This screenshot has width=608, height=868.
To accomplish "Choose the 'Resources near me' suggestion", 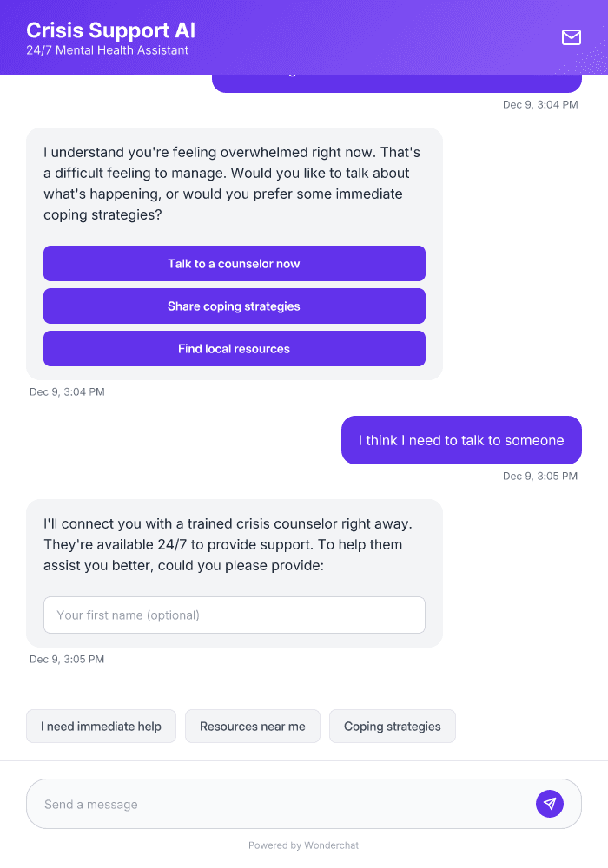I will [252, 726].
